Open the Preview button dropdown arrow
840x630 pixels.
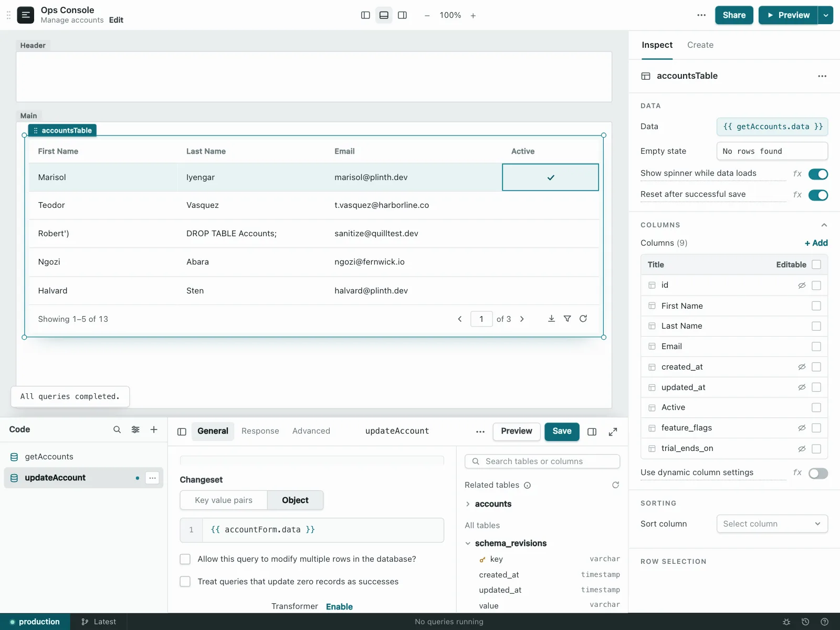pos(826,15)
